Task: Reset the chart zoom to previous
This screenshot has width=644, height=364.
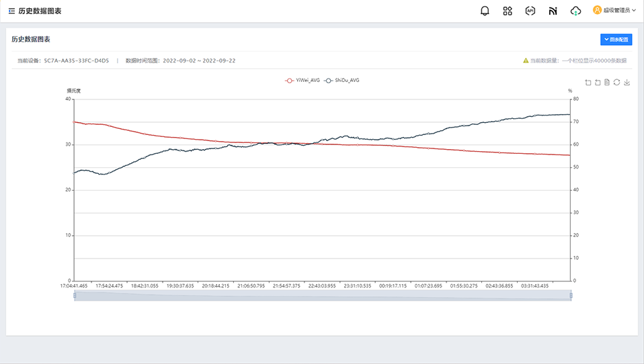Action: tap(598, 83)
